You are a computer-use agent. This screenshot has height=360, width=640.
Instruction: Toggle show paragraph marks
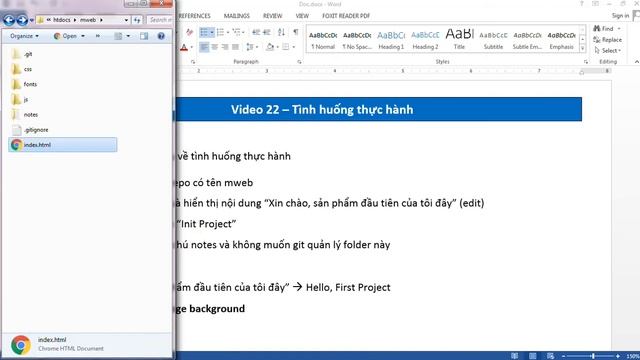point(296,32)
